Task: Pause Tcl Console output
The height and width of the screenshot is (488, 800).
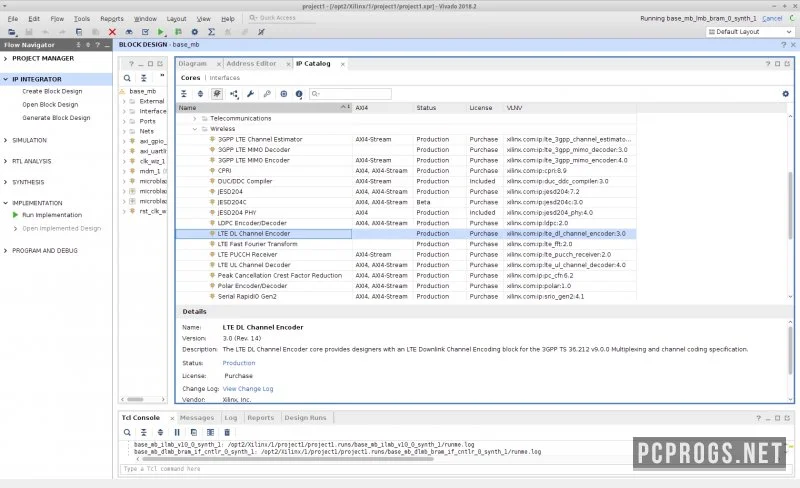Action: pyautogui.click(x=177, y=432)
